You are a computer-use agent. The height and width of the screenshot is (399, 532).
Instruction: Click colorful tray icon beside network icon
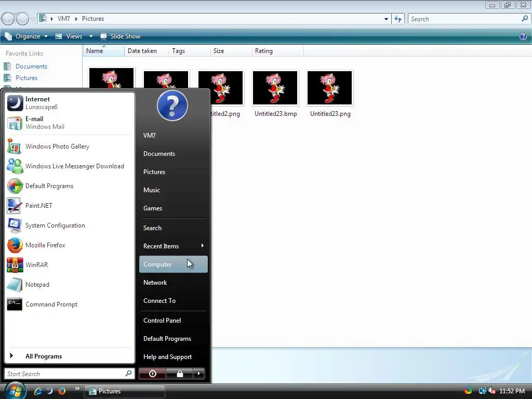pos(468,391)
